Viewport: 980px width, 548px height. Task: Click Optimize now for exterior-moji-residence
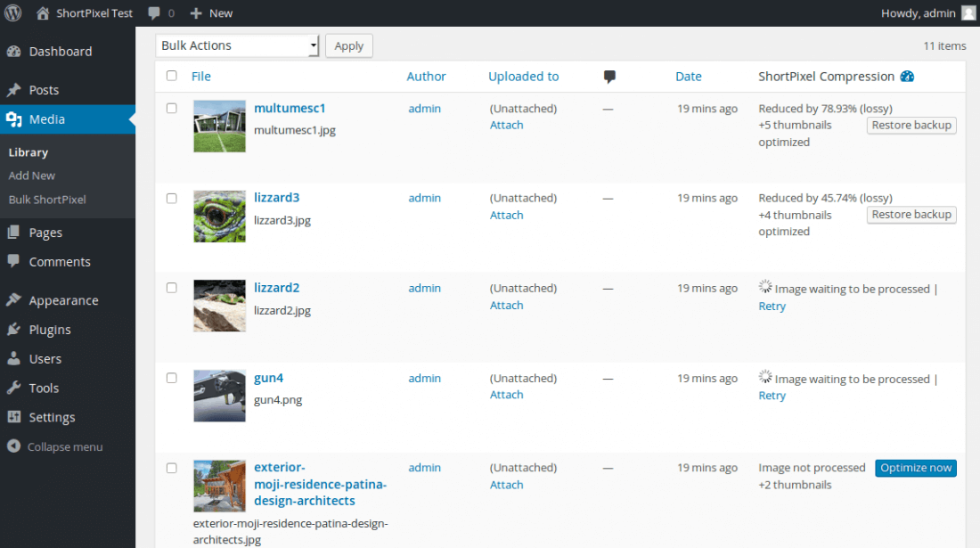[x=916, y=468]
